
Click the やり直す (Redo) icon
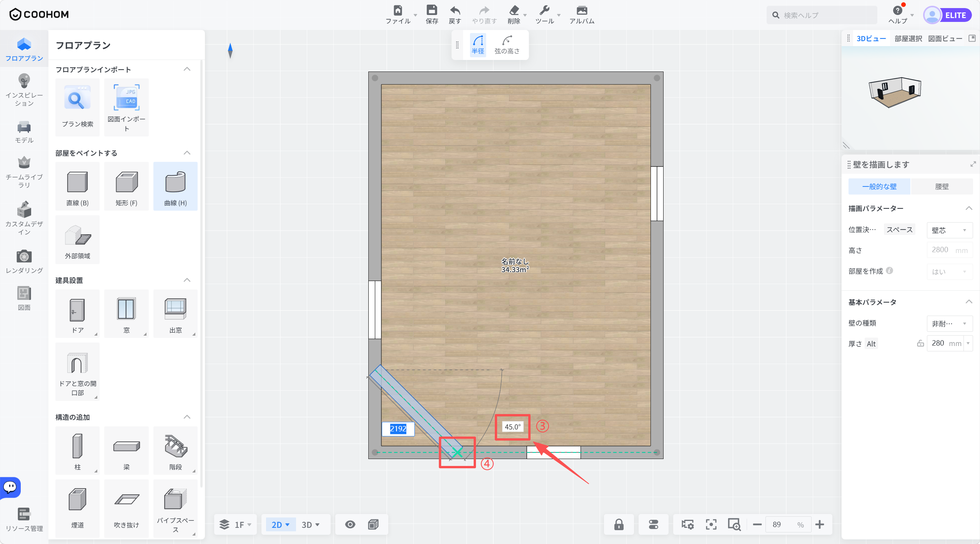coord(484,15)
